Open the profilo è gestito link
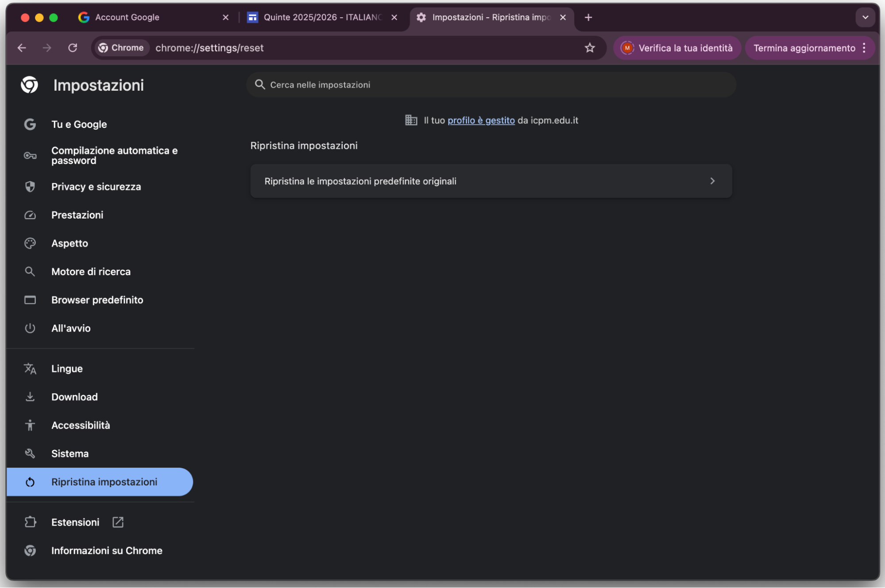 481,120
